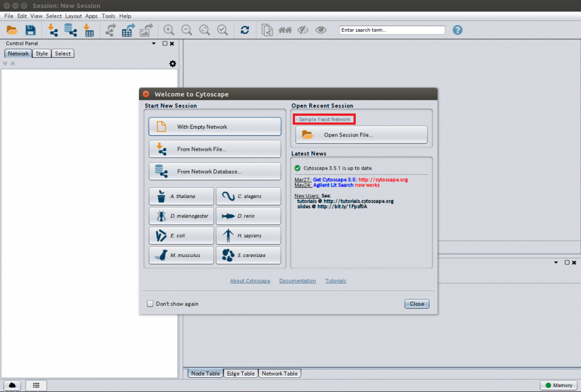Open the Layout menu
581x392 pixels.
pos(73,16)
